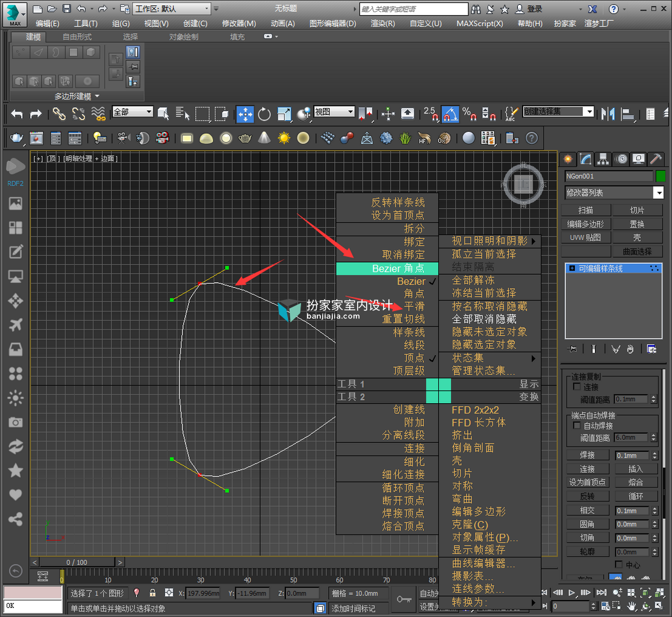Image resolution: width=672 pixels, height=617 pixels.
Task: Click the Undo arrow in main toolbar
Action: point(17,114)
